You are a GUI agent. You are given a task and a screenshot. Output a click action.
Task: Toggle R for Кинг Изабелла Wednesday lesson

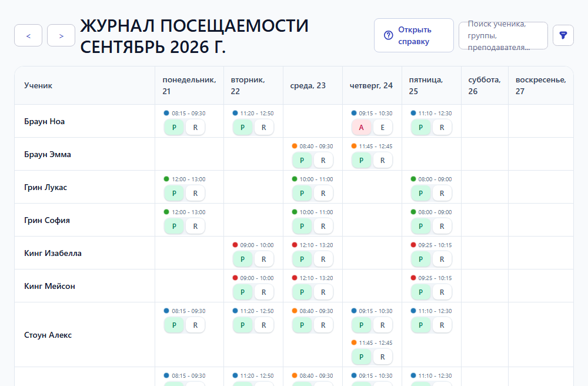(323, 259)
